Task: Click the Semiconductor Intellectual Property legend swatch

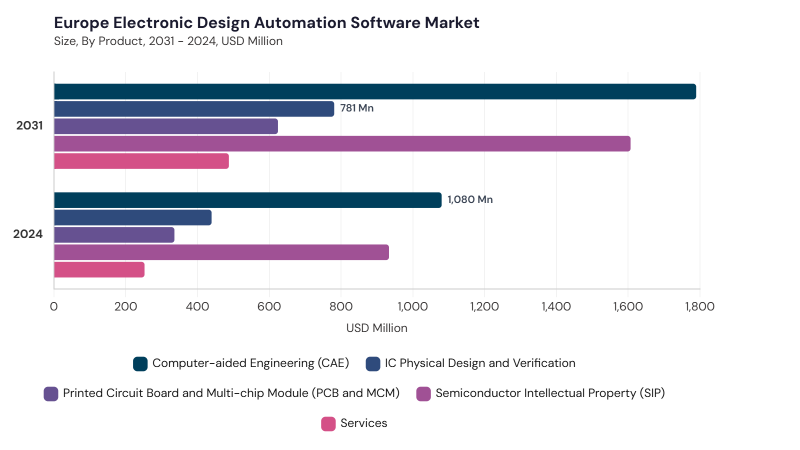Action: [423, 394]
